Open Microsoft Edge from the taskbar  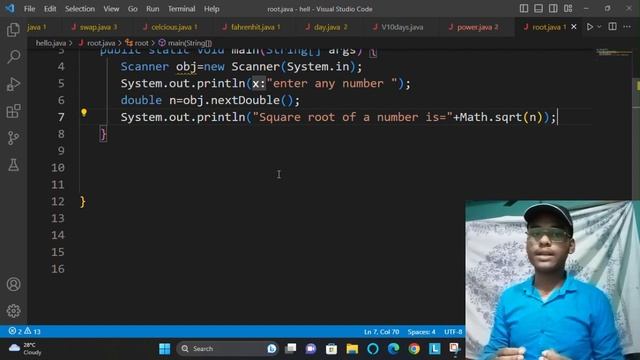393,349
